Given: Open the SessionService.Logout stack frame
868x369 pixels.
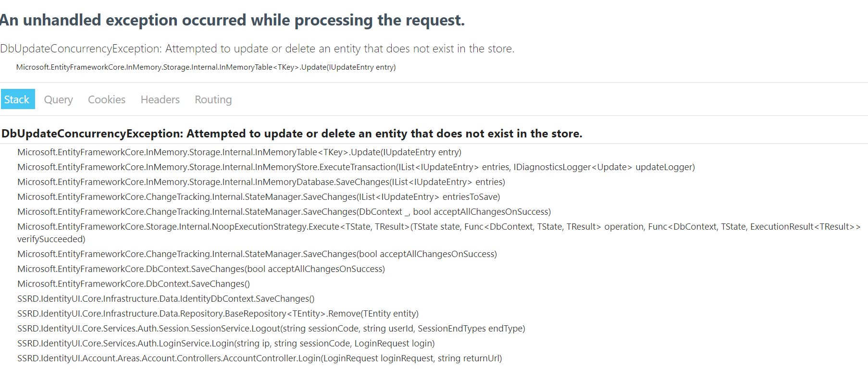Looking at the screenshot, I should pos(271,328).
